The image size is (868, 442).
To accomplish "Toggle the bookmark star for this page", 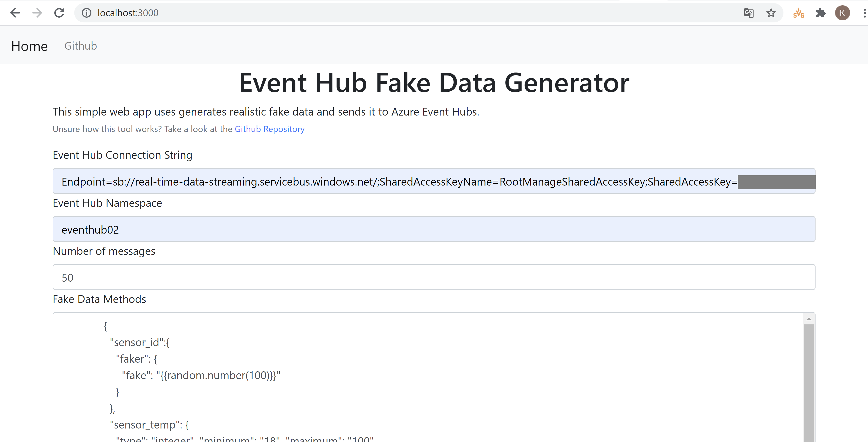I will [x=771, y=13].
